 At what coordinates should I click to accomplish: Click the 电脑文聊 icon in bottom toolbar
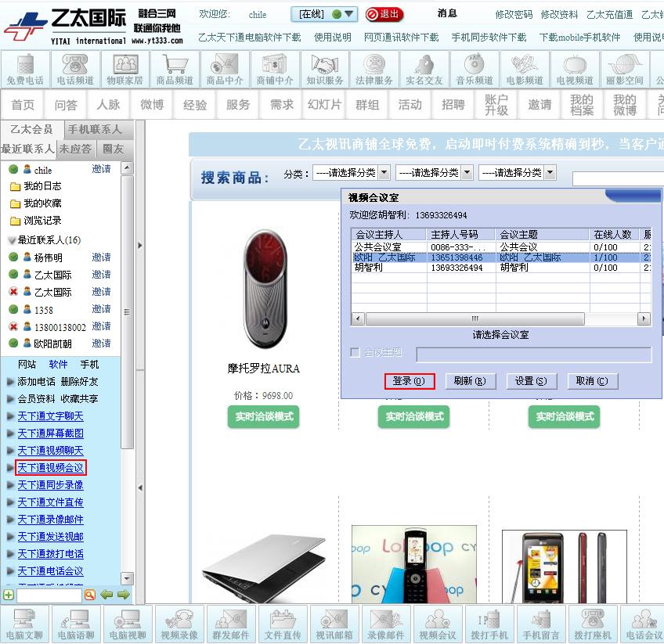tap(24, 624)
